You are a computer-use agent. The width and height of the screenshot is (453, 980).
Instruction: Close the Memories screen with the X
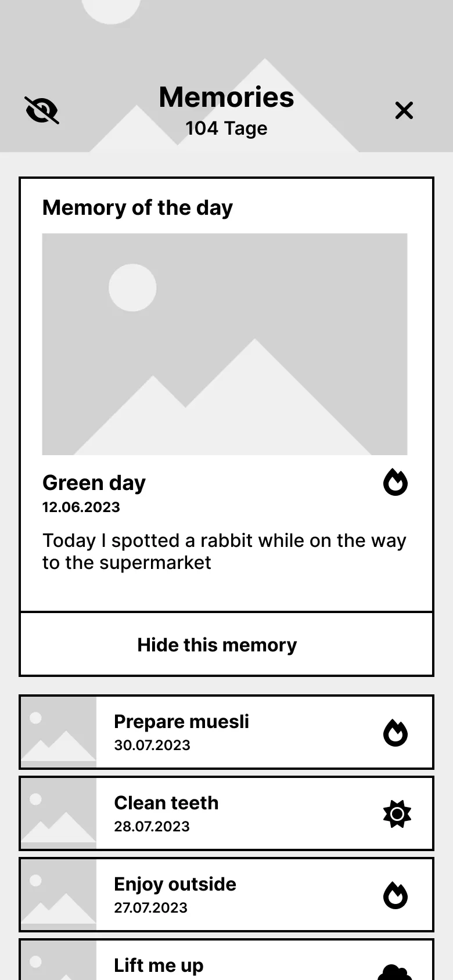(x=404, y=110)
